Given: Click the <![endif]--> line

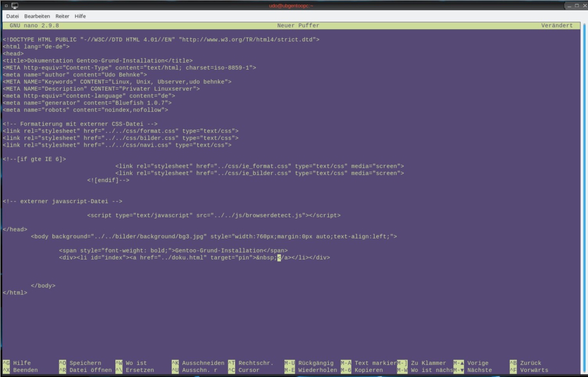Looking at the screenshot, I should [x=108, y=180].
